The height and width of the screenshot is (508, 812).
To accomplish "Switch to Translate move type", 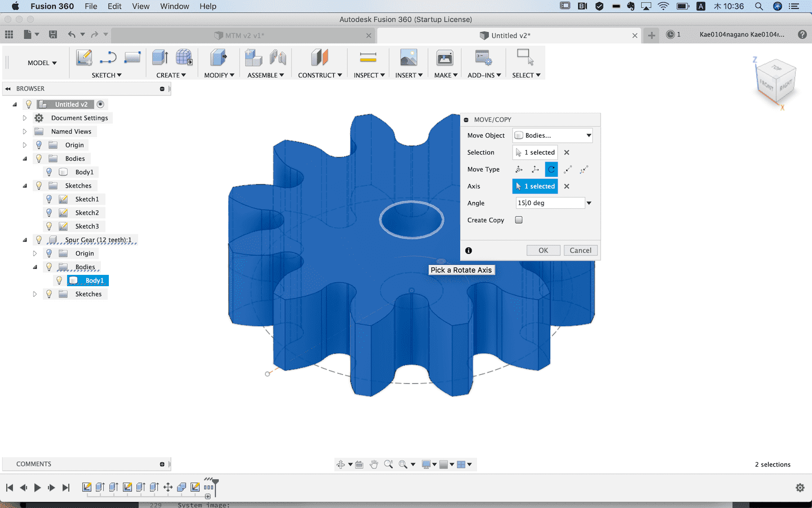I will [535, 169].
